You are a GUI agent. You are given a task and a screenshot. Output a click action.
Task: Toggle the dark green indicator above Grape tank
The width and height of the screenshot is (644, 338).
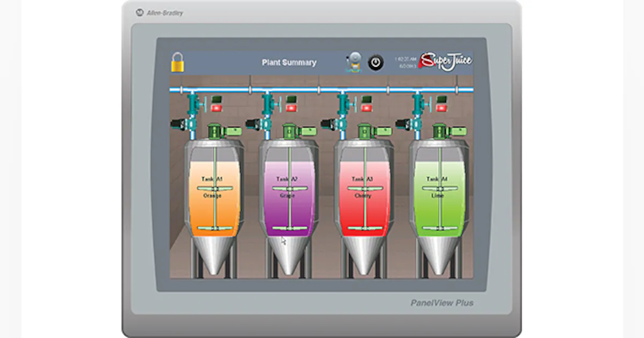click(x=291, y=99)
